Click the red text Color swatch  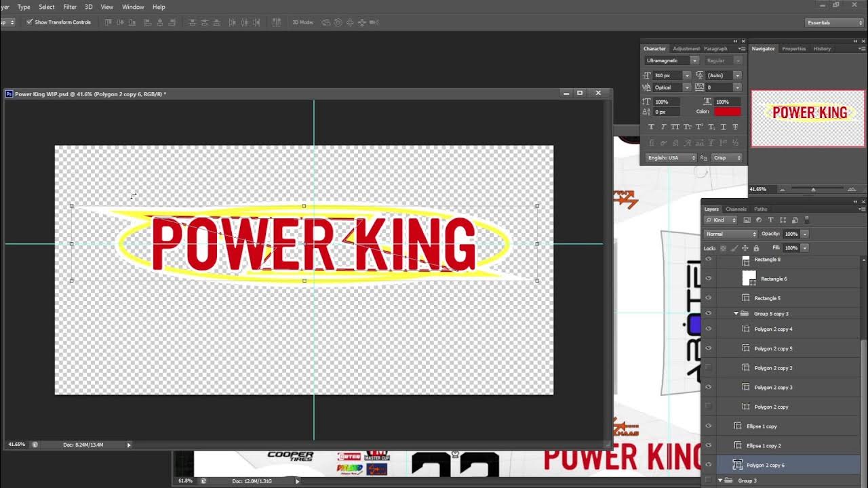coord(727,111)
